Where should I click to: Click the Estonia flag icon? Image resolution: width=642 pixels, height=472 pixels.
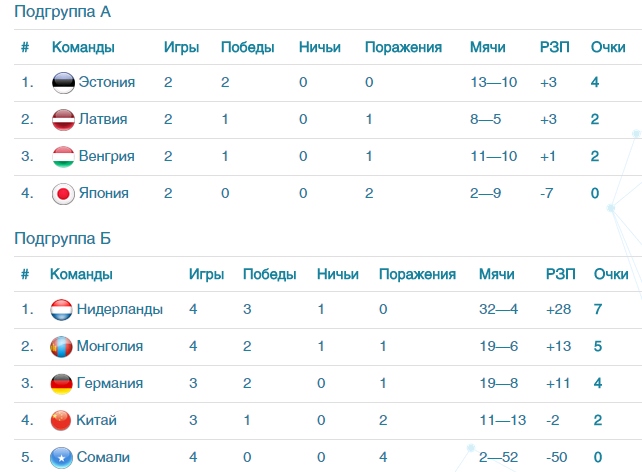63,82
